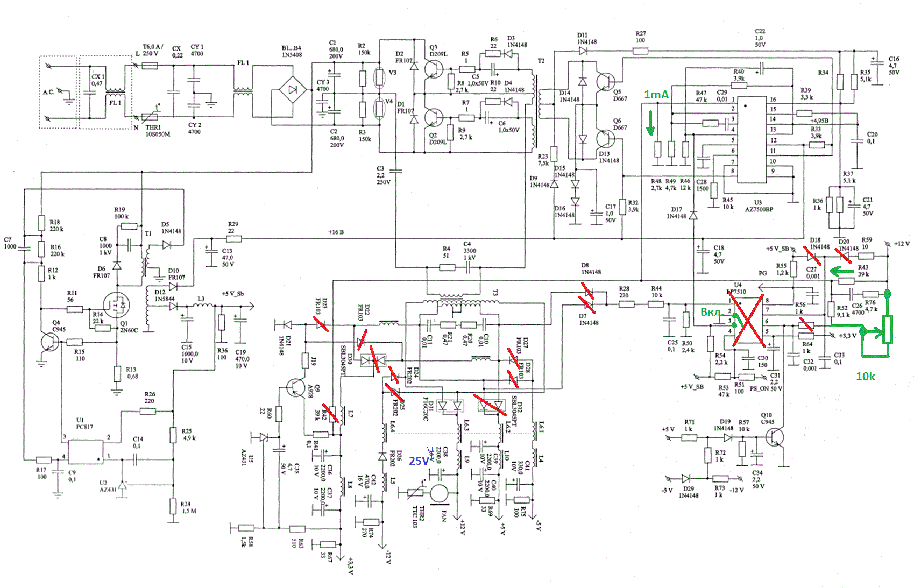This screenshot has width=914, height=588.
Task: Click the "C22" capacitor designator
Action: [760, 31]
